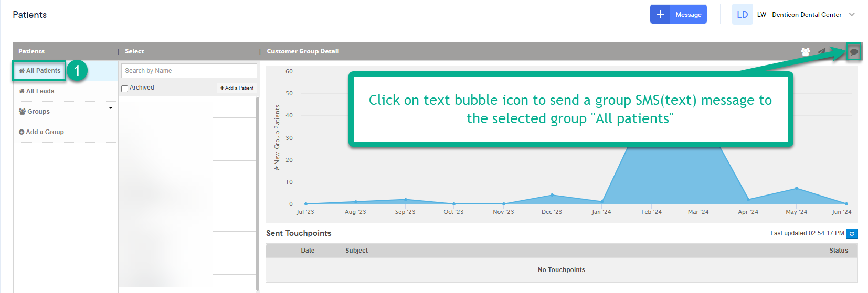
Task: Click the paper plane send icon
Action: (x=821, y=51)
